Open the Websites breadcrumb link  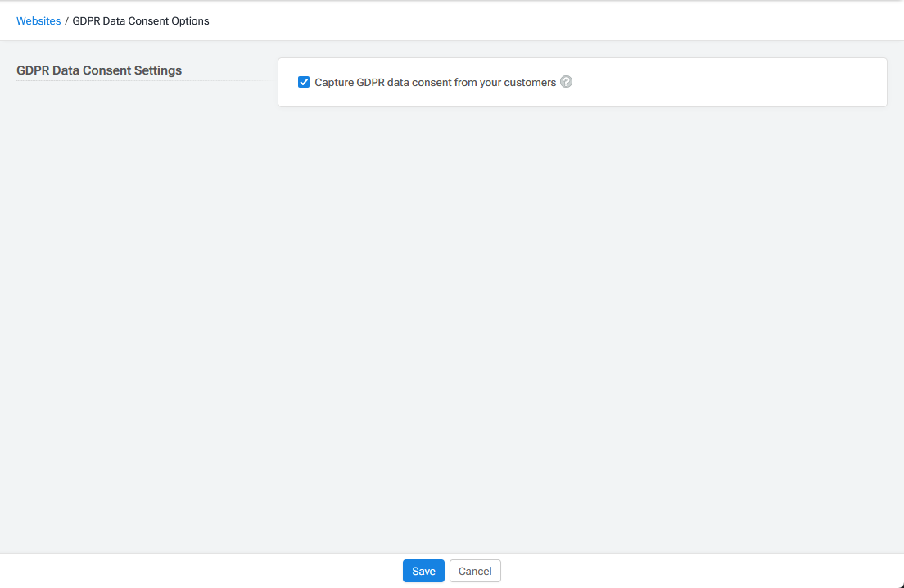[38, 20]
